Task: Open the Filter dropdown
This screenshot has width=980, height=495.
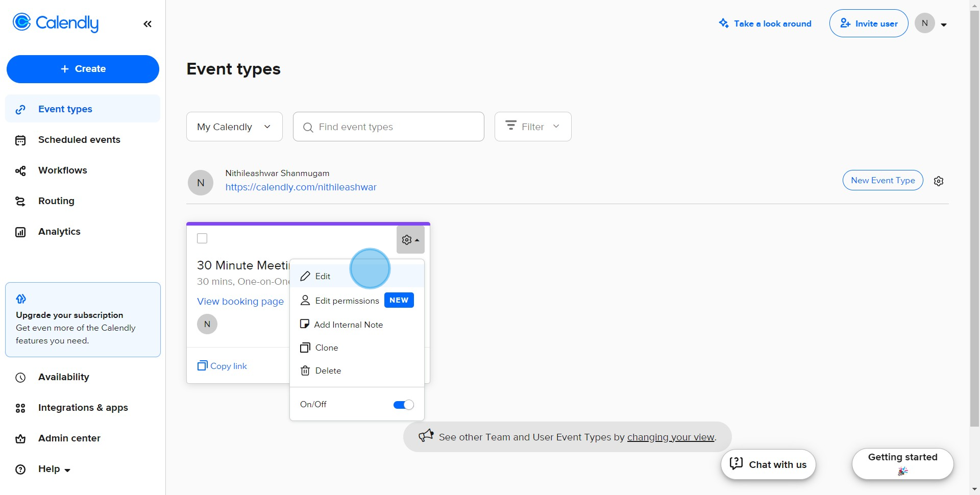Action: (533, 127)
